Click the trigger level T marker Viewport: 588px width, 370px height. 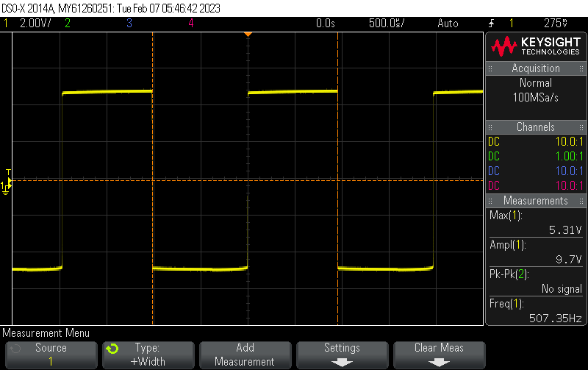(x=8, y=172)
